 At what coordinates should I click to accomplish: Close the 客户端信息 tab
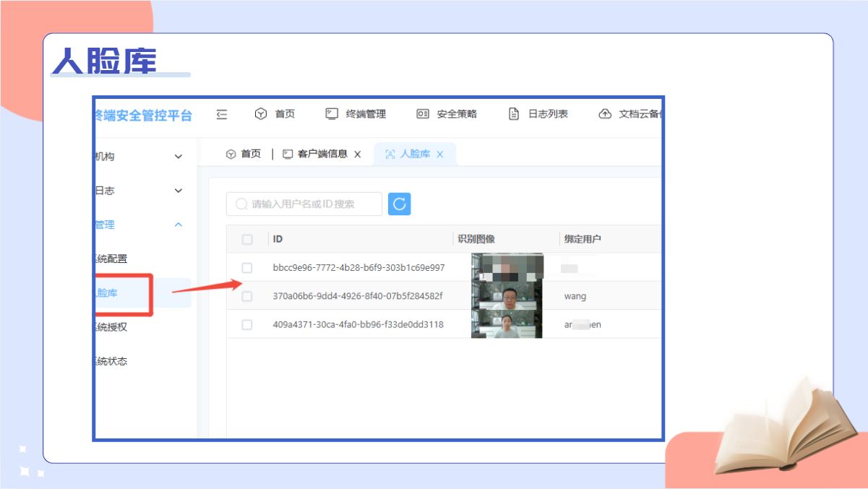click(357, 155)
